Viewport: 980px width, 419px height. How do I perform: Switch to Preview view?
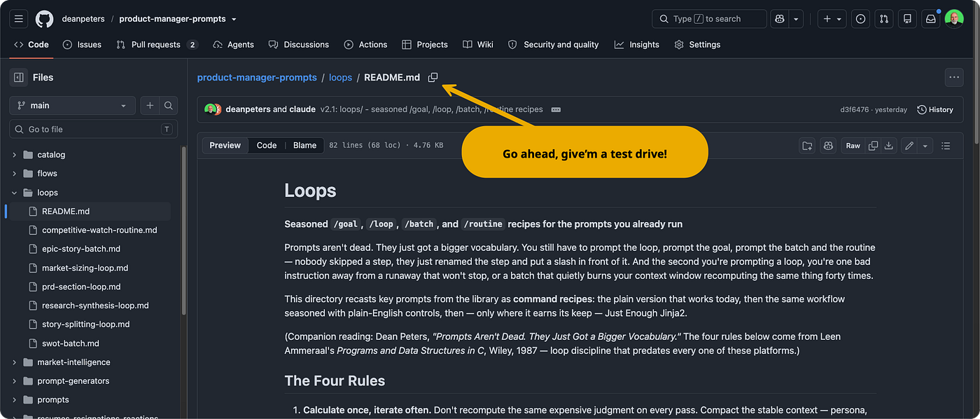[225, 146]
